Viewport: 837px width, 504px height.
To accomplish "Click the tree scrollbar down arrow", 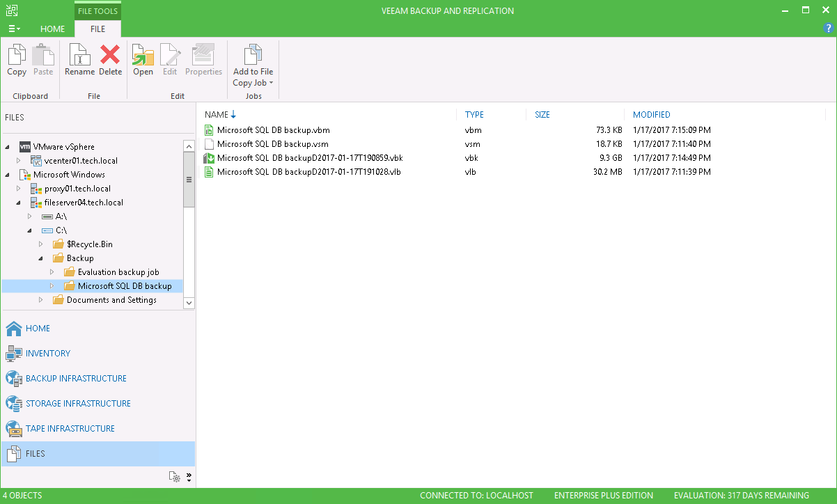I will click(x=189, y=303).
